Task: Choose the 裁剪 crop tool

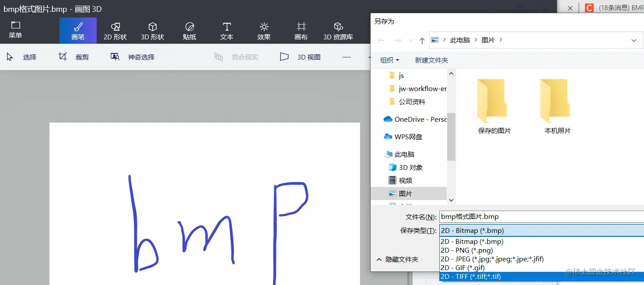Action: (x=73, y=57)
